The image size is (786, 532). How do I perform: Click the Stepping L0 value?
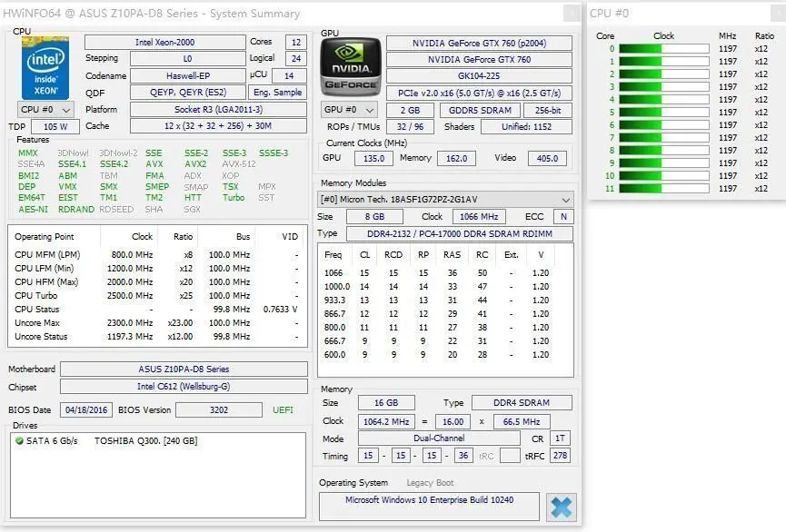click(x=188, y=59)
